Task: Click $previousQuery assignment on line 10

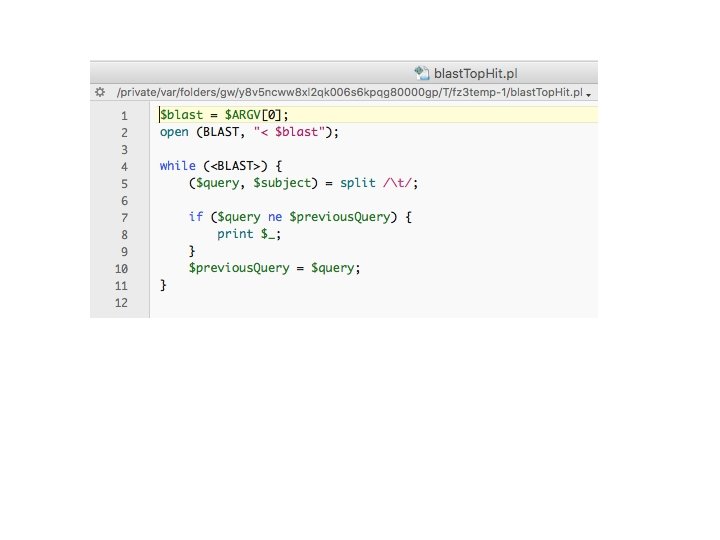Action: click(x=239, y=268)
